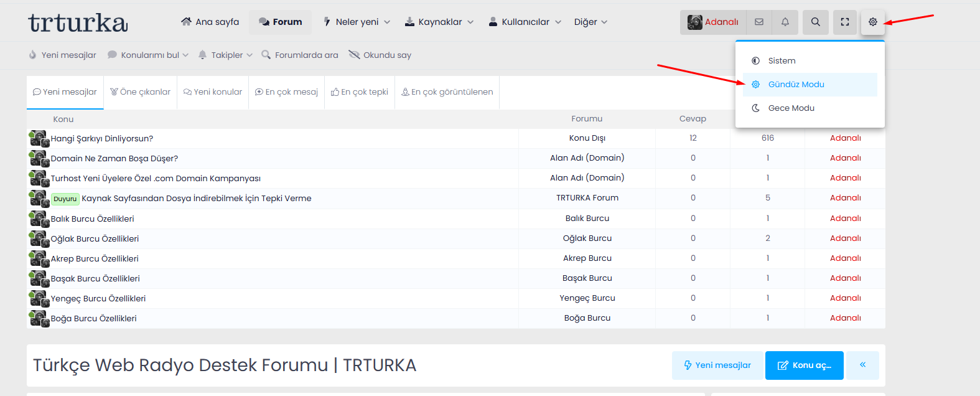Open topic Hangi Şarkıyı Dinliyorsun?
Viewport: 980px width, 396px height.
pyautogui.click(x=102, y=138)
